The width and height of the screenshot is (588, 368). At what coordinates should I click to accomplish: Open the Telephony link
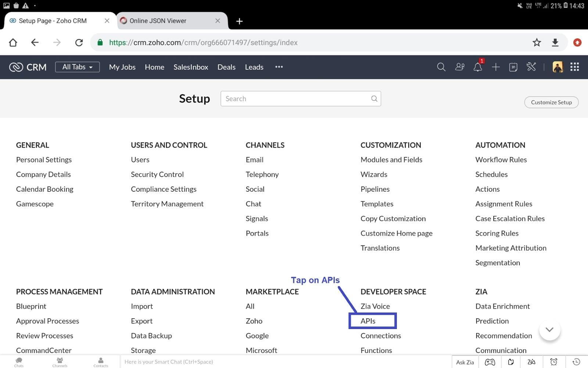pyautogui.click(x=262, y=174)
